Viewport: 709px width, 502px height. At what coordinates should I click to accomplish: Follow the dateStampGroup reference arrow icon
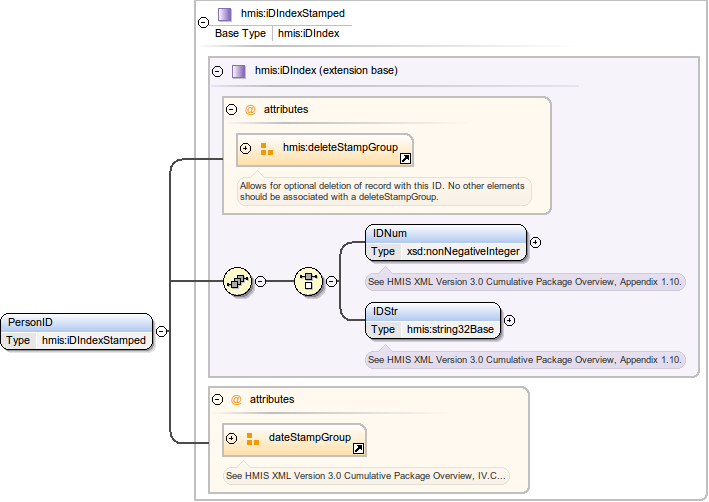(358, 449)
